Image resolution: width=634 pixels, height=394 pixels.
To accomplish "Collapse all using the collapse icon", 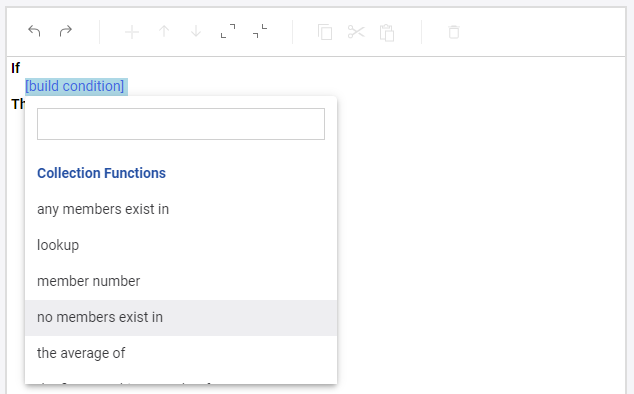I will [260, 31].
